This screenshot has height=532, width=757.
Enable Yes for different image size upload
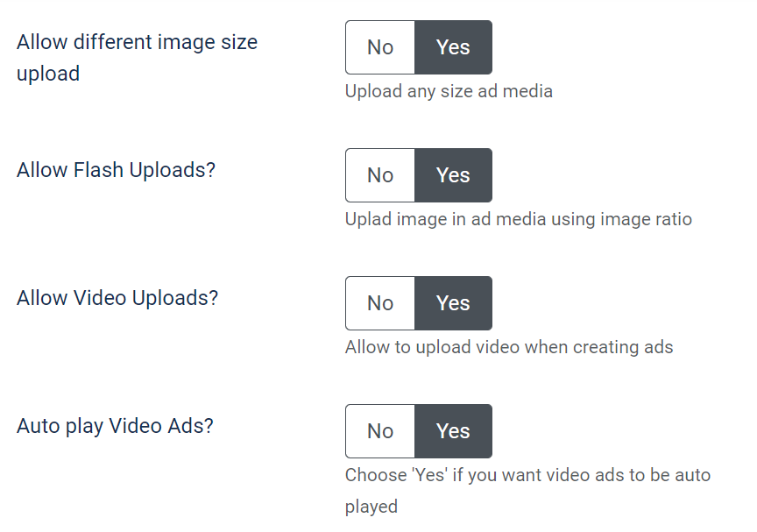[453, 47]
